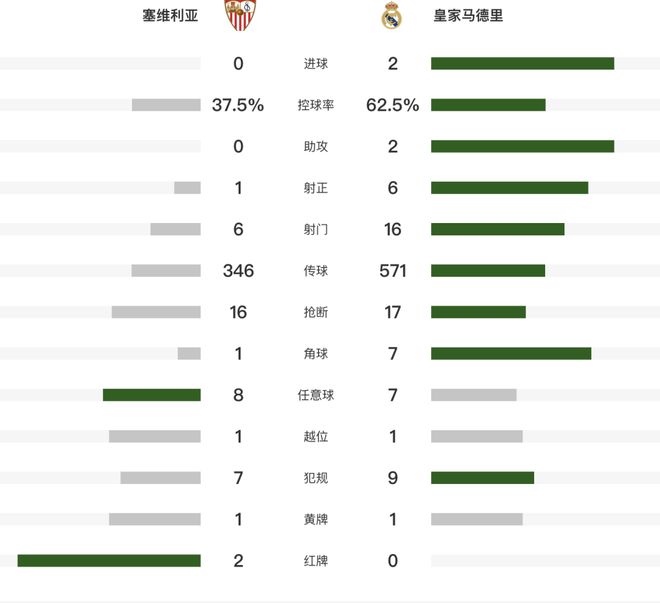
Task: Click Sevilla's green 红牌 bar
Action: (x=109, y=560)
